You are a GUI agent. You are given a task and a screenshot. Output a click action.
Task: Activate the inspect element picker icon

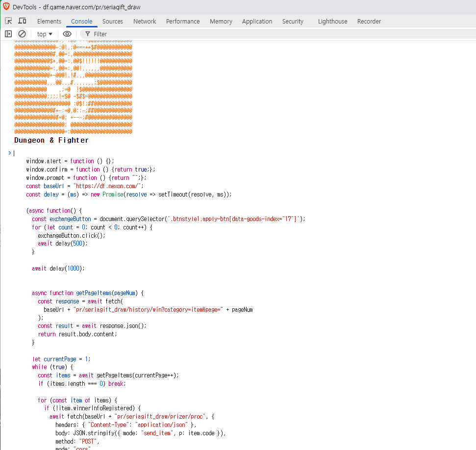point(8,21)
